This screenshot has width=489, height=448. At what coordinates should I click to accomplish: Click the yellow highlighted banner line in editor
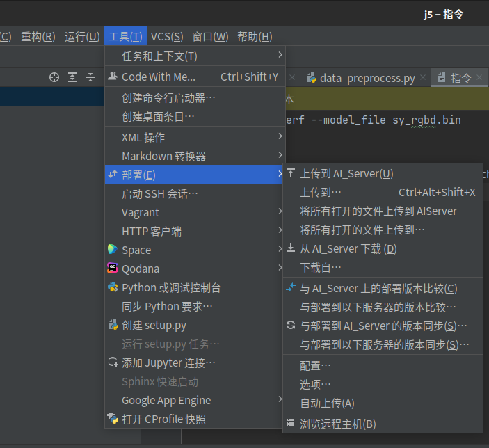coord(387,99)
